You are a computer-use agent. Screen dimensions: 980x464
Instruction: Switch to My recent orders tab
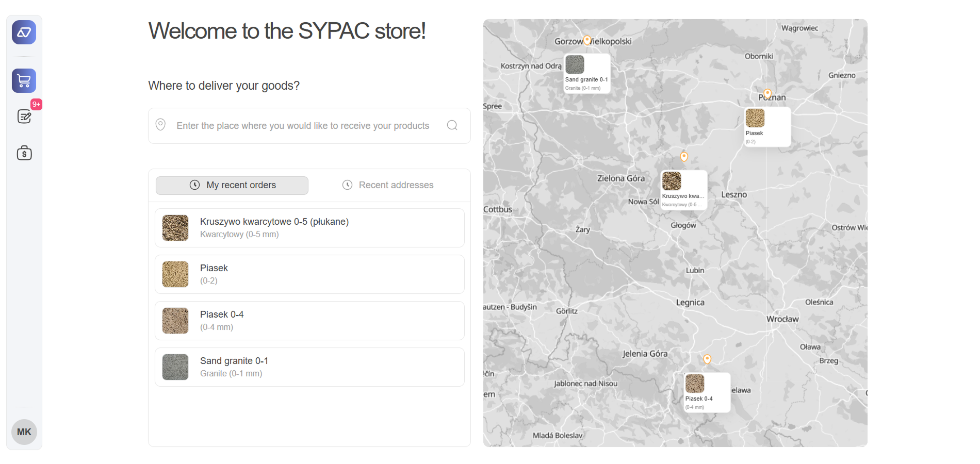(232, 186)
